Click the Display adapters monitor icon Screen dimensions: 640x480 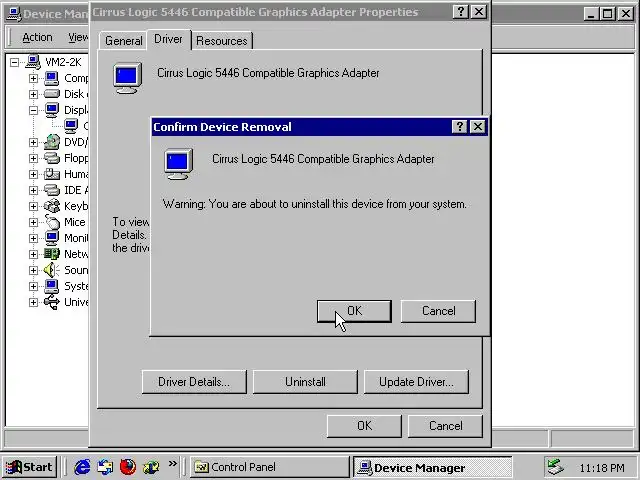tap(52, 110)
